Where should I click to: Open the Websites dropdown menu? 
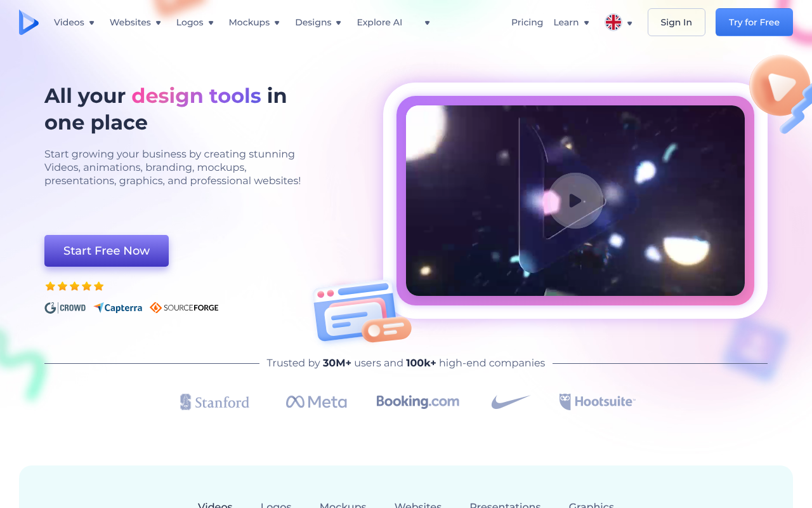point(135,22)
